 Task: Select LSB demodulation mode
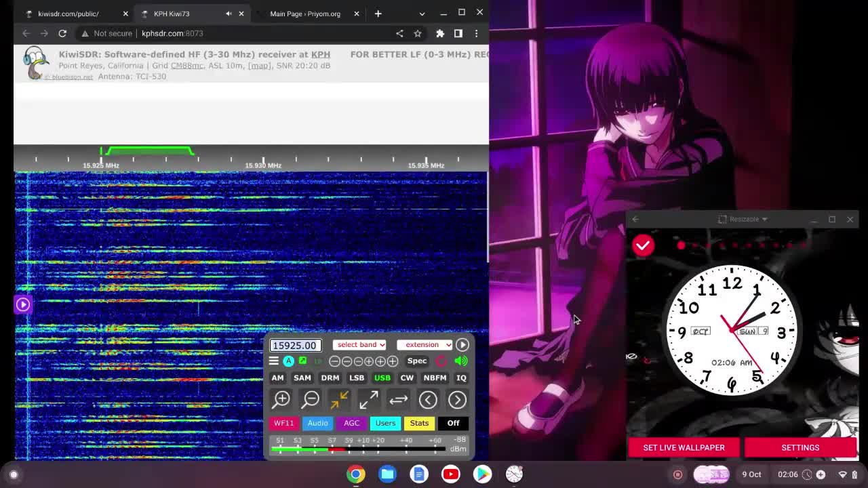click(357, 378)
